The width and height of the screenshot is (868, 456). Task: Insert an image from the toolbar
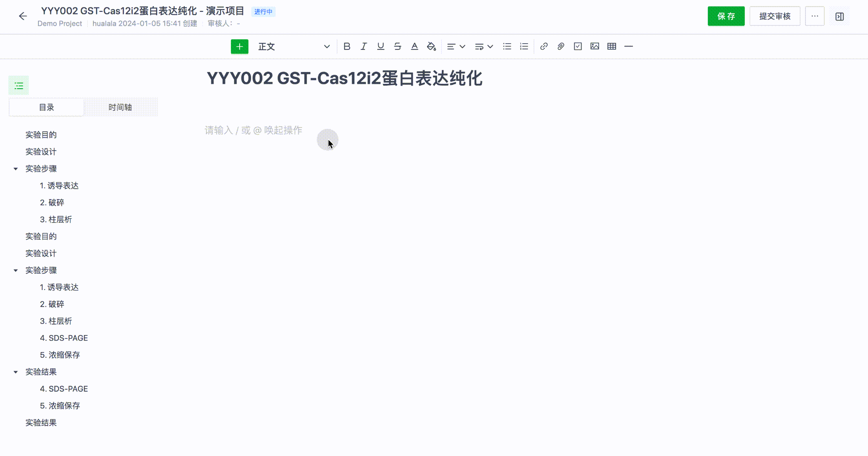(x=595, y=46)
